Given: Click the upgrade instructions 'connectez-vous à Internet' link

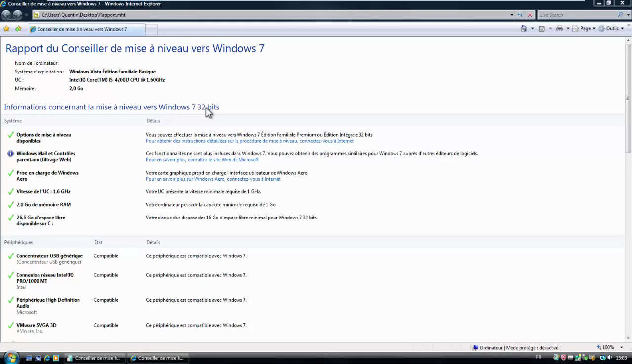Looking at the screenshot, I should tap(326, 141).
